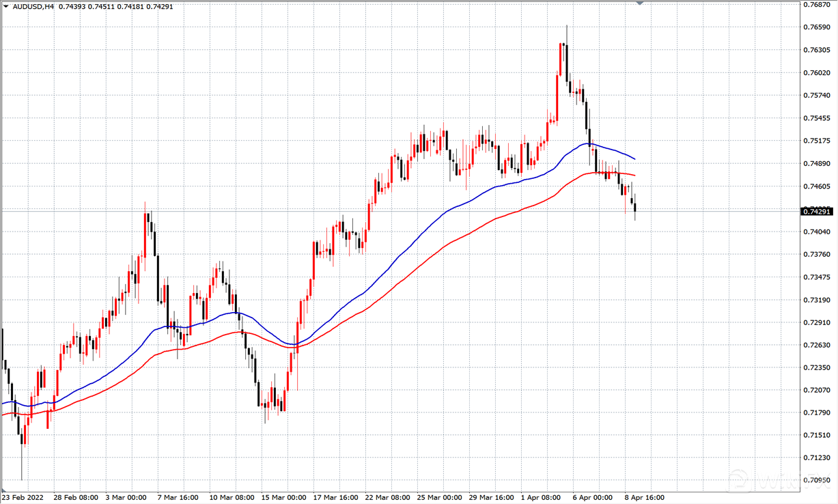Click the 25 Mar 00:00 time label

(x=439, y=497)
